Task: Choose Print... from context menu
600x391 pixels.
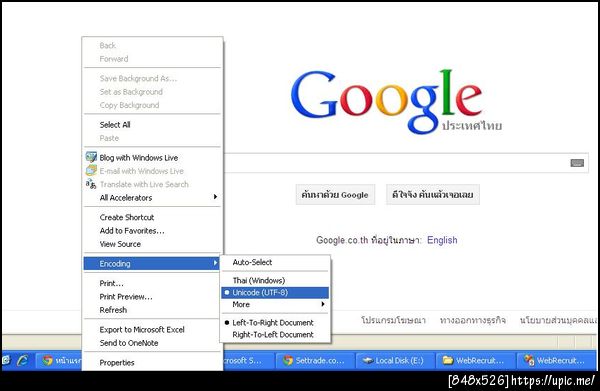Action: click(152, 283)
